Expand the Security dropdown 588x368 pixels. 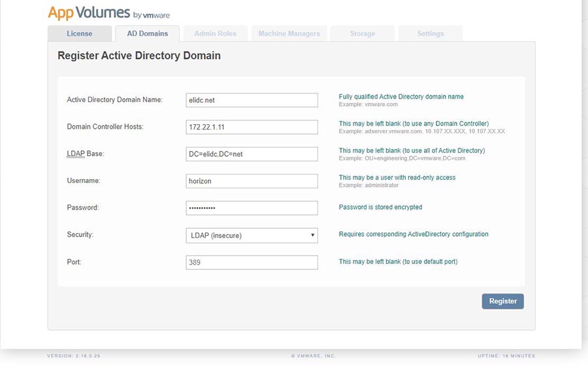pos(252,235)
